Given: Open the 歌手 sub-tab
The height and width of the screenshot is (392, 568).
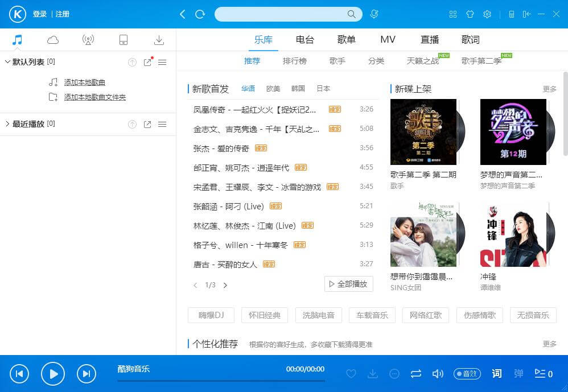Looking at the screenshot, I should (x=337, y=61).
